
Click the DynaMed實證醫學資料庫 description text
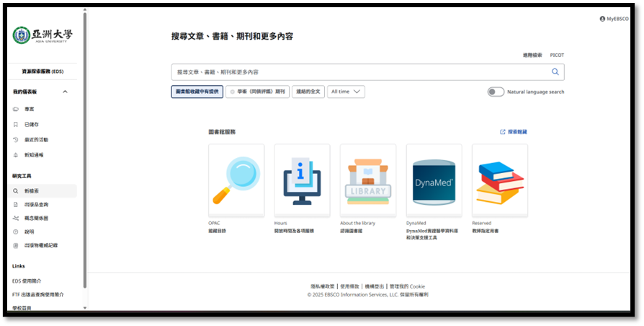(x=432, y=234)
